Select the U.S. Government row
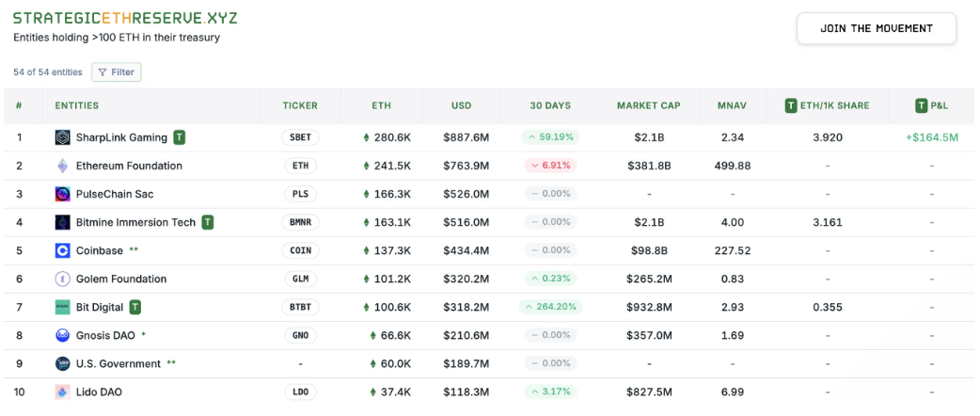The width and height of the screenshot is (980, 416). tap(119, 363)
